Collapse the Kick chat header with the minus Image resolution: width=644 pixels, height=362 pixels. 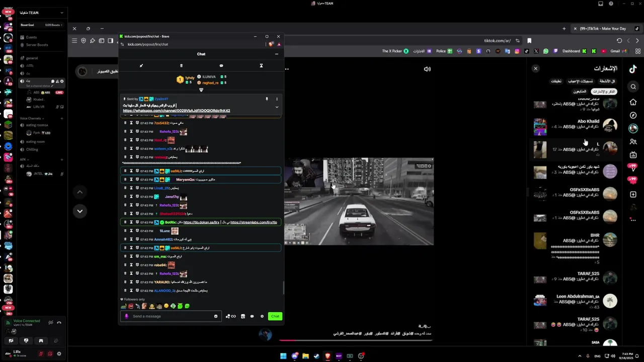tap(276, 54)
